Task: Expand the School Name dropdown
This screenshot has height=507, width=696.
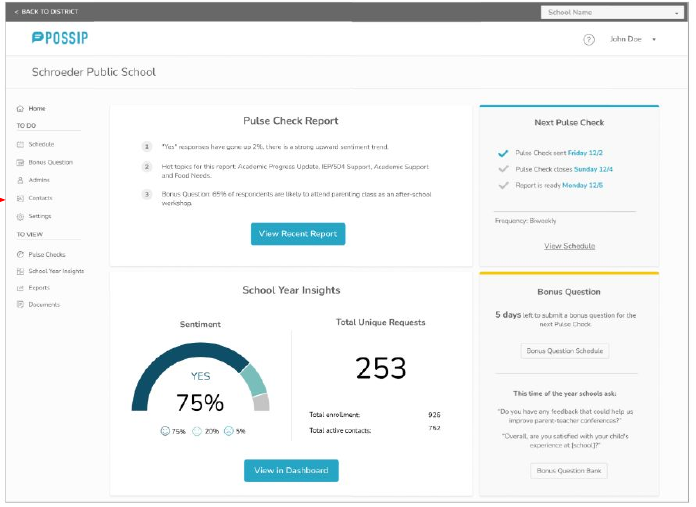Action: click(612, 12)
